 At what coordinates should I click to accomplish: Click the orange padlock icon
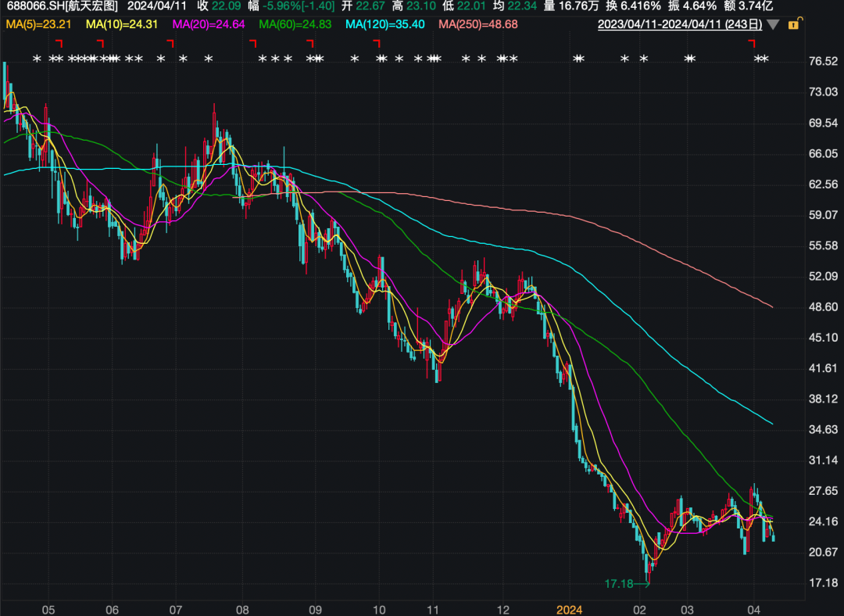(794, 24)
